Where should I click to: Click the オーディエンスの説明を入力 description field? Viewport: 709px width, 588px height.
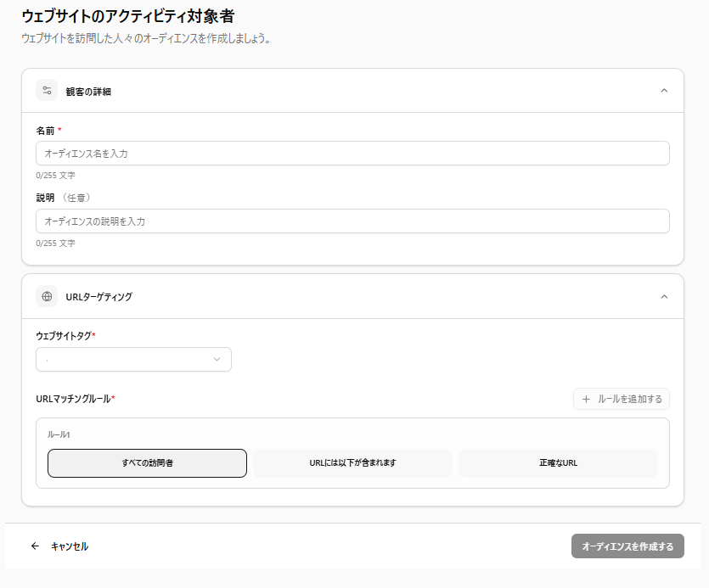coord(352,221)
